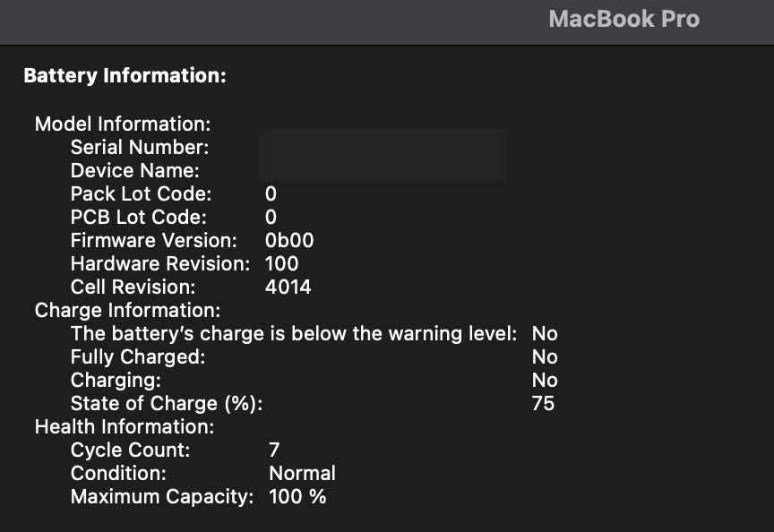Click the Fully Charged label
Viewport: 774px width, 532px height.
[x=138, y=356]
